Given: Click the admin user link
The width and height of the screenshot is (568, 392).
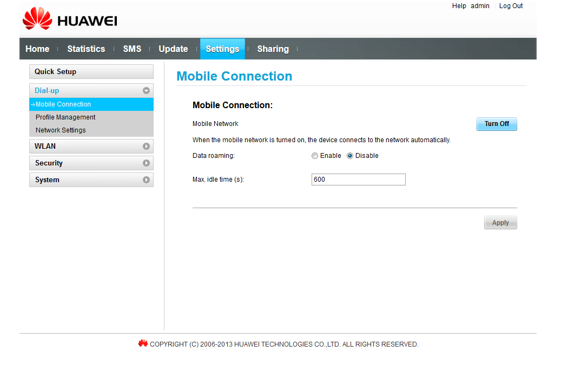Looking at the screenshot, I should click(480, 6).
